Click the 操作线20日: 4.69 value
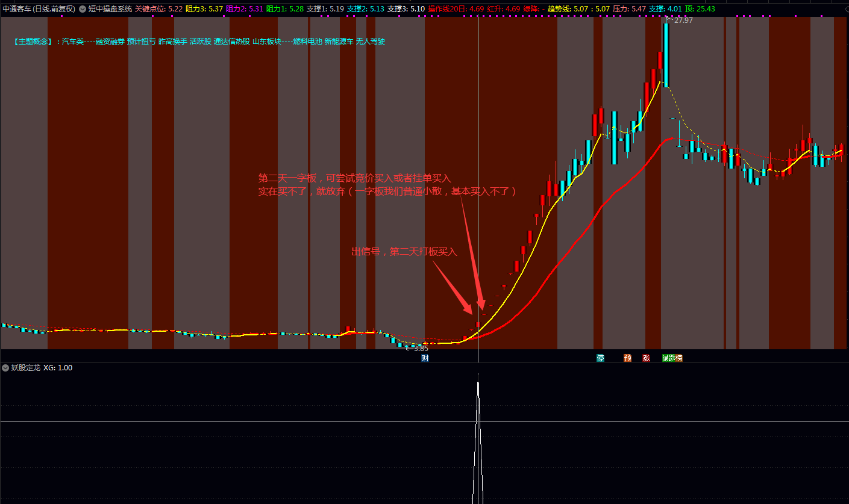Screen dimensions: 849x504 [456, 9]
